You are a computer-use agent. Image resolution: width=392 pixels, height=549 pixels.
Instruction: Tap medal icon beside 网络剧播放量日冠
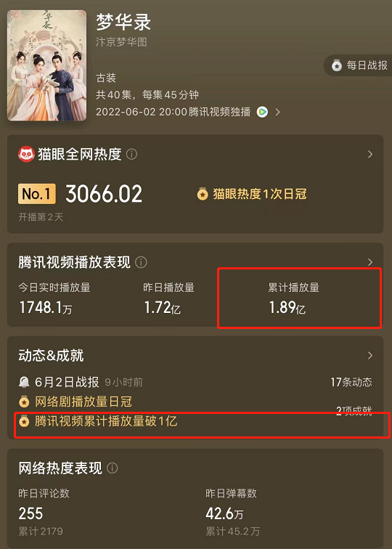click(x=24, y=402)
